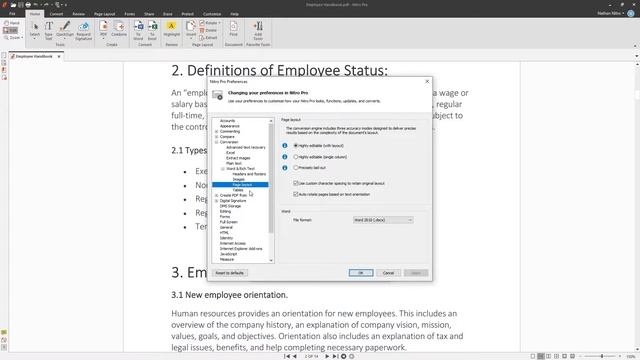Viewport: 640px width, 360px height.
Task: Collapse the Word & Rich Text node
Action: coord(223,169)
